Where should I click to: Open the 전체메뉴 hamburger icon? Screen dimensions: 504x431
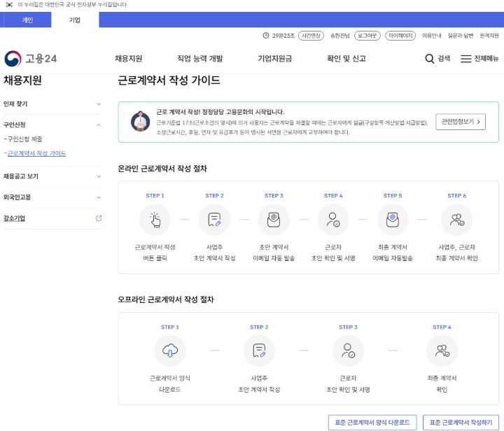click(465, 59)
